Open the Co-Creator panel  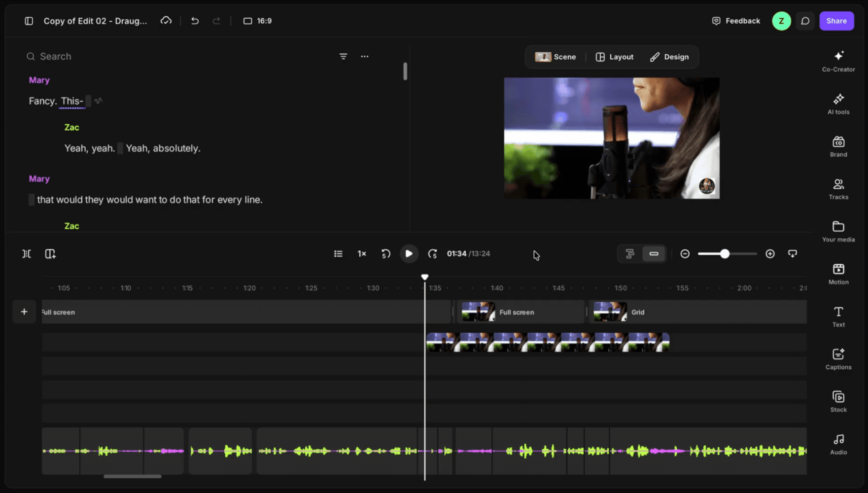pos(838,61)
